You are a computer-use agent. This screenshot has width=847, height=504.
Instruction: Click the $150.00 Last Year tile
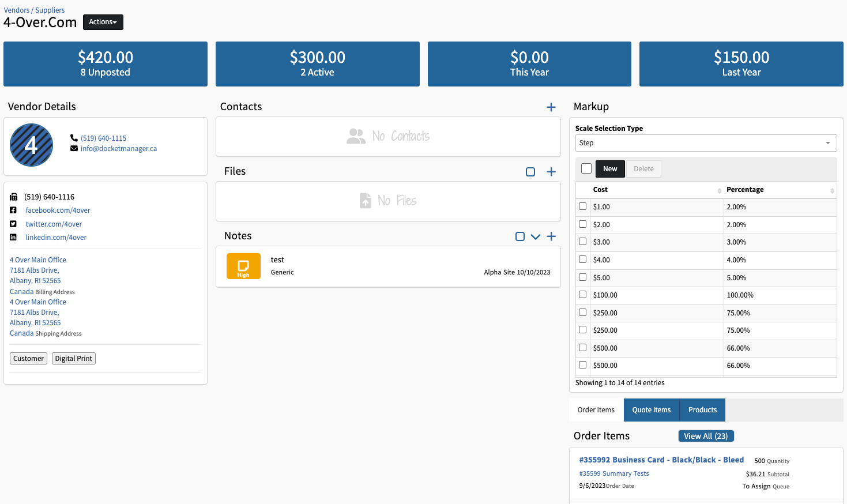(x=741, y=64)
